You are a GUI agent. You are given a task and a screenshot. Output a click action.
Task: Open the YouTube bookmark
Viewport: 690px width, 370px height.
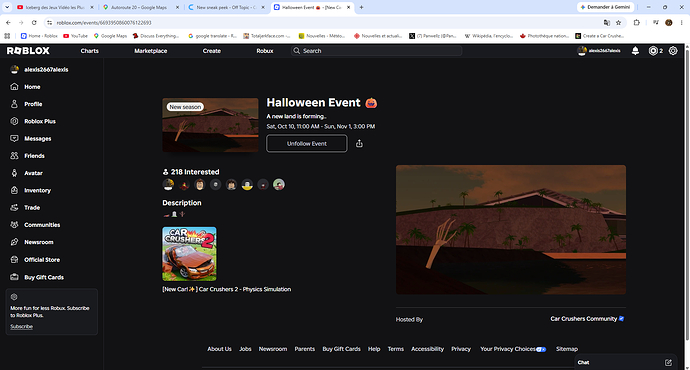[75, 36]
